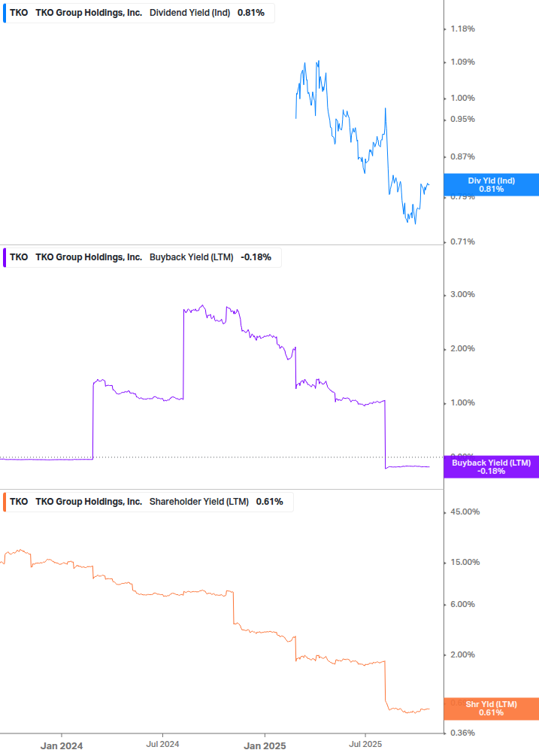The image size is (539, 756).
Task: Click the TKO ticker in the buyback legend
Action: tap(19, 257)
